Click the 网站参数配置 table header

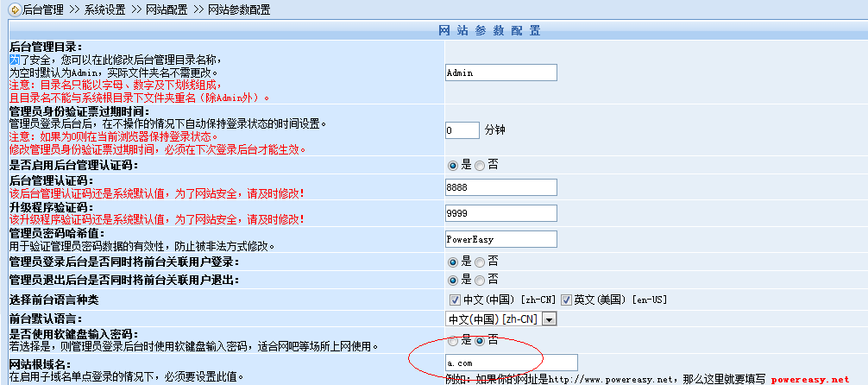[489, 30]
